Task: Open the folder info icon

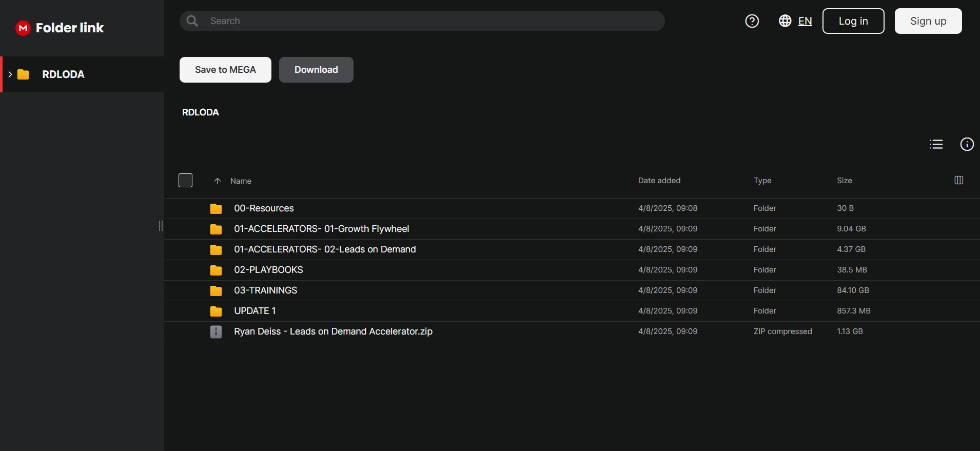Action: (967, 144)
